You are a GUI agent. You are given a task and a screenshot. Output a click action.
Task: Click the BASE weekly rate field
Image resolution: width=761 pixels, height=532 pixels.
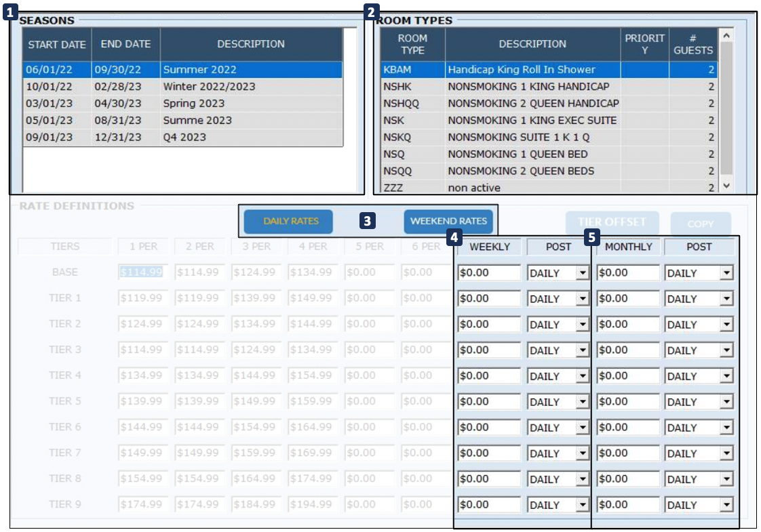(489, 273)
